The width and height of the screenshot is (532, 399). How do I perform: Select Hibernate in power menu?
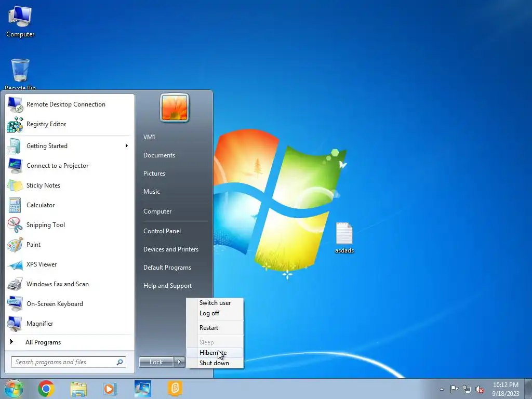click(x=215, y=353)
